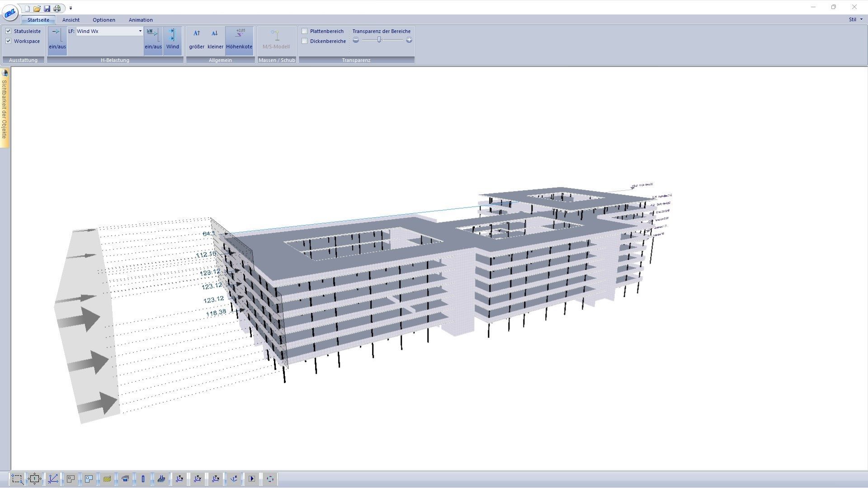This screenshot has height=488, width=868.
Task: Disable the Statusleiste checkbox
Action: (x=9, y=31)
